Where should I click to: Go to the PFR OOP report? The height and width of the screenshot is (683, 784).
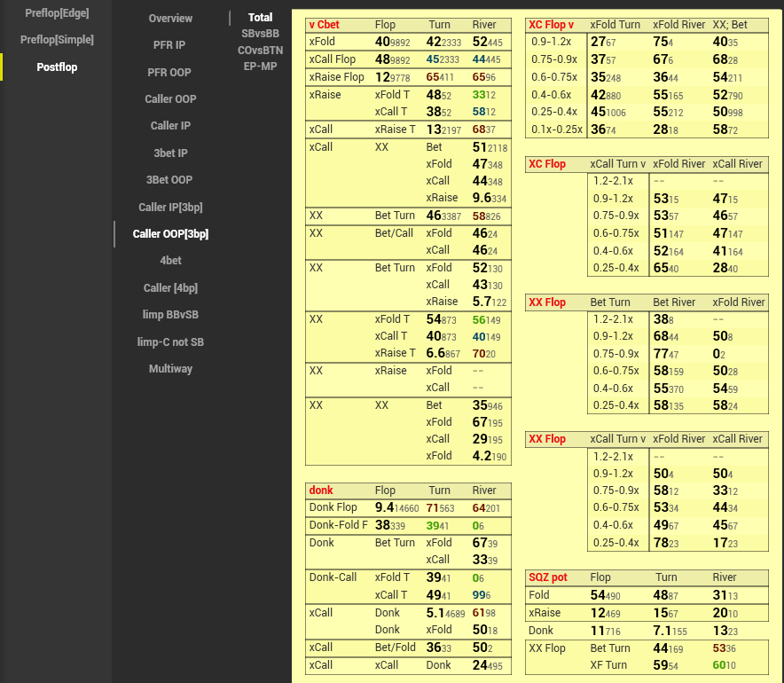(169, 72)
